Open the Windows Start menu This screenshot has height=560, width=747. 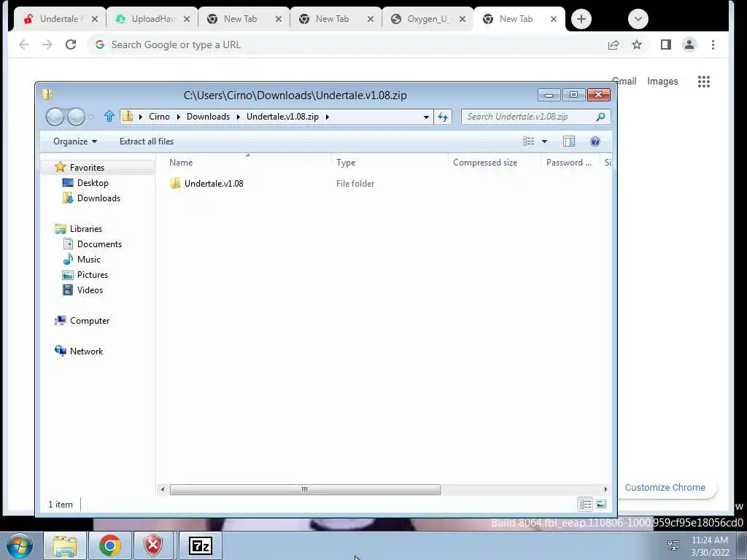click(x=19, y=545)
